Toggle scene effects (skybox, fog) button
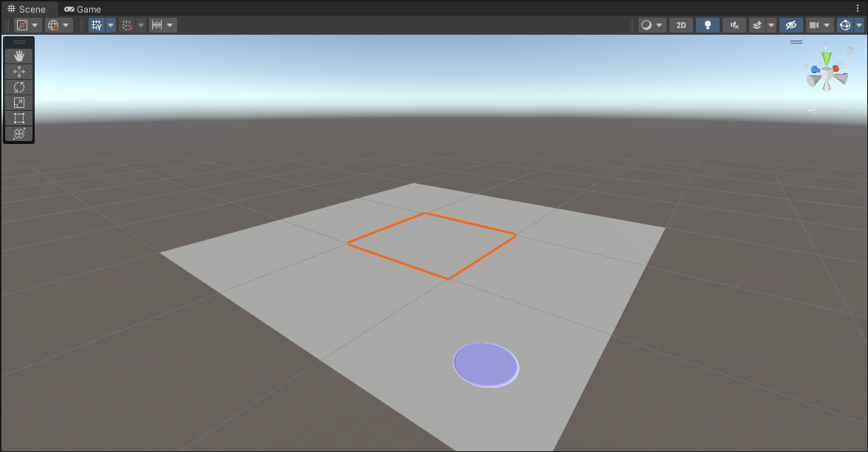This screenshot has width=868, height=452. (x=757, y=25)
